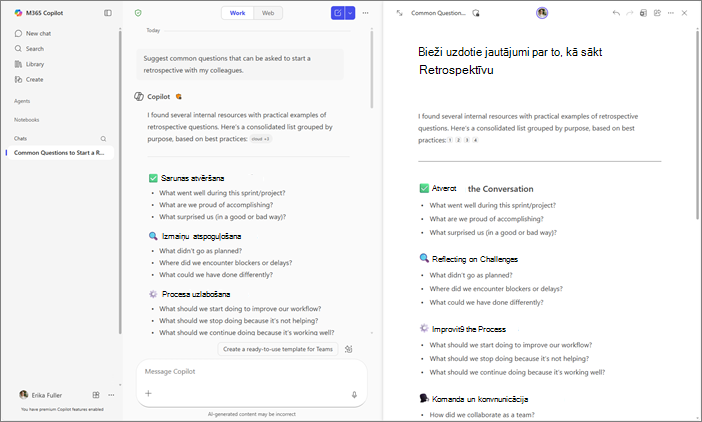Click the Create a ready-to-use template for Teams suggestion
The width and height of the screenshot is (702, 422).
278,349
